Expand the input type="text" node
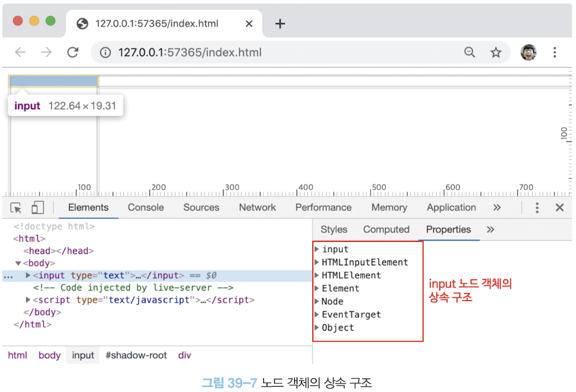This screenshot has width=576, height=392. (x=28, y=275)
